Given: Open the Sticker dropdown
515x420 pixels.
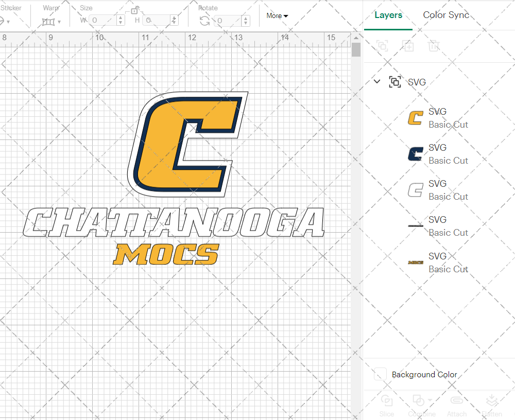Looking at the screenshot, I should click(x=6, y=22).
